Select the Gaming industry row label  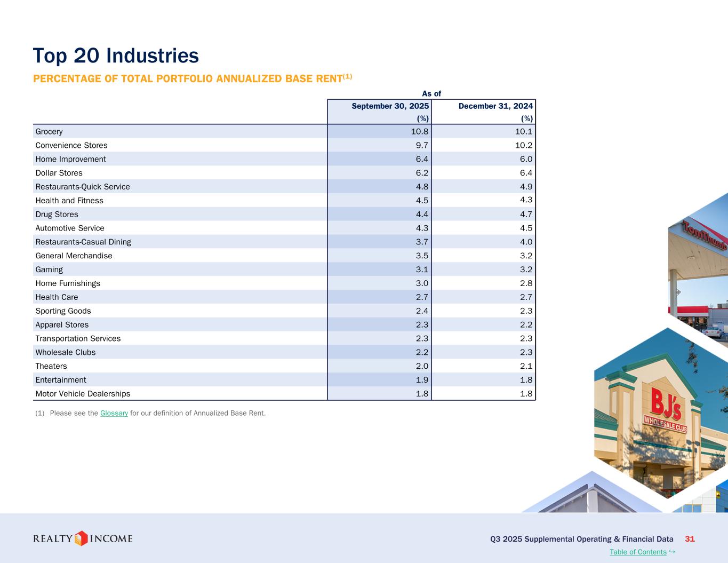click(x=49, y=270)
